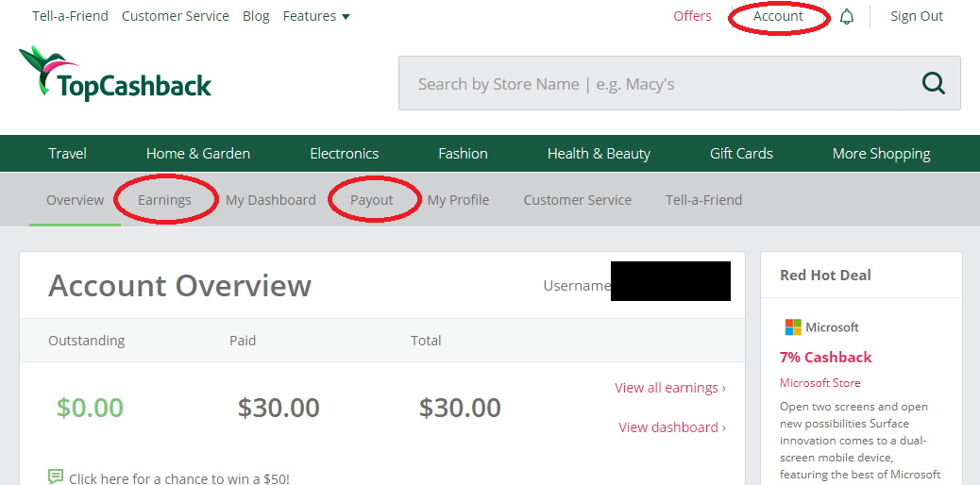Click the Account Overview heading

[x=179, y=286]
